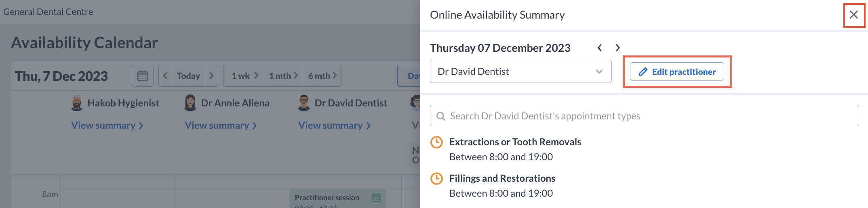Image resolution: width=868 pixels, height=208 pixels.
Task: Click the Today button
Action: tap(188, 76)
